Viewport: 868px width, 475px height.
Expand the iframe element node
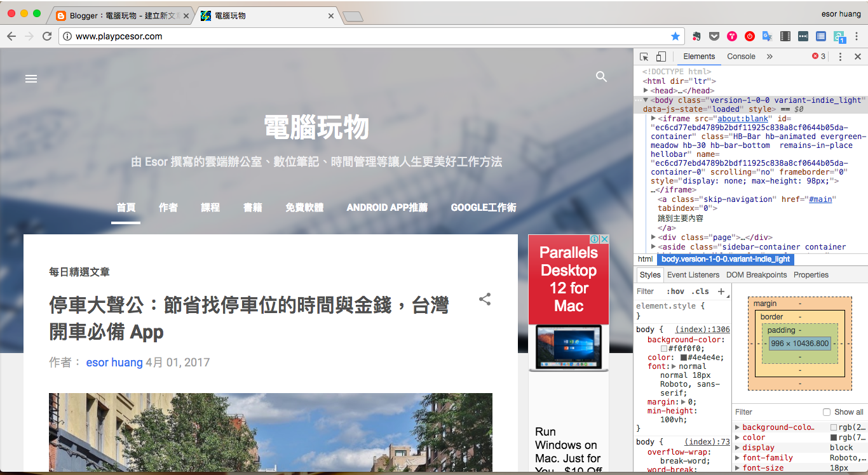(x=654, y=119)
